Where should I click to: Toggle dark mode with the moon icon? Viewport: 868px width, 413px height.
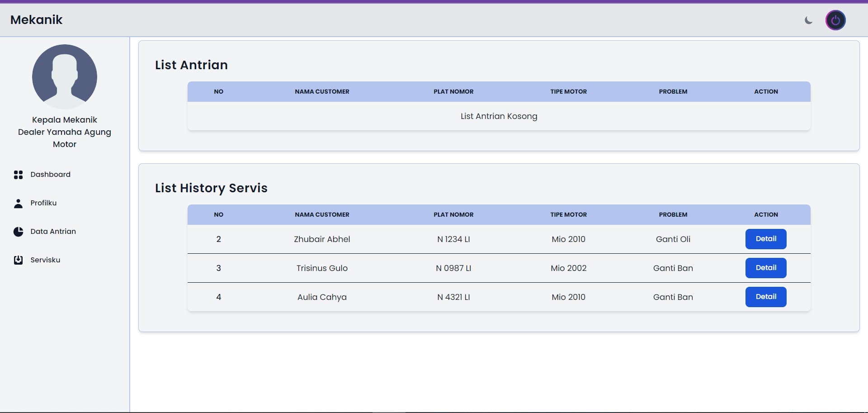tap(808, 20)
